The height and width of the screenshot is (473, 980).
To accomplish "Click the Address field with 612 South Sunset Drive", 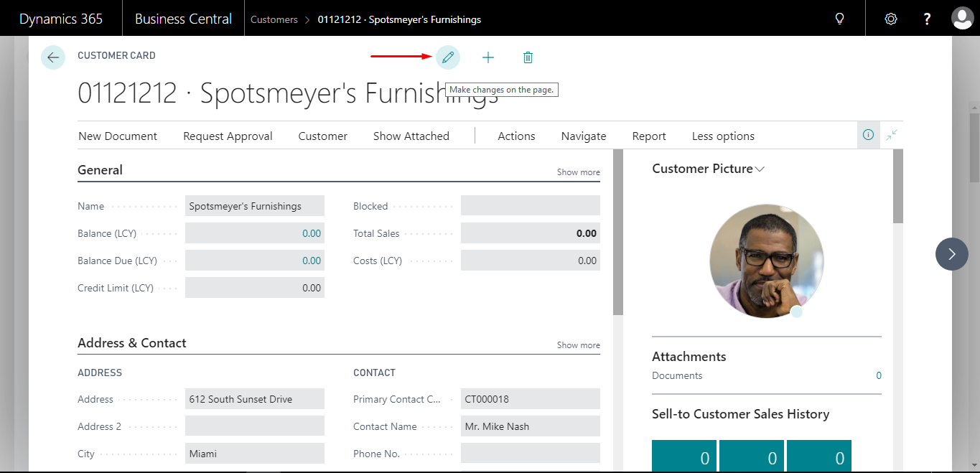I will coord(255,399).
